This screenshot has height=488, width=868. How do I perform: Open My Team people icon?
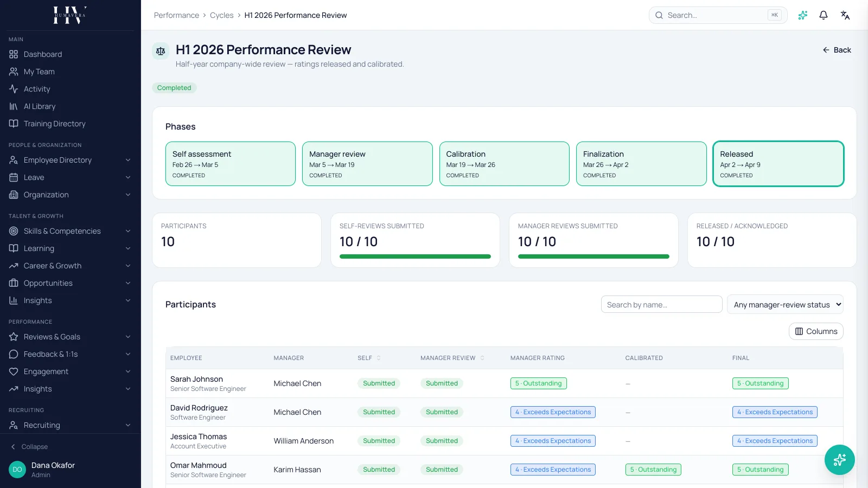(x=14, y=72)
